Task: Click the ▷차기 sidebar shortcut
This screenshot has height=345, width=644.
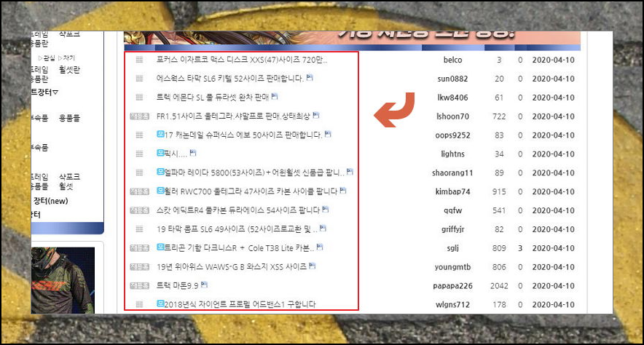Action: click(66, 57)
